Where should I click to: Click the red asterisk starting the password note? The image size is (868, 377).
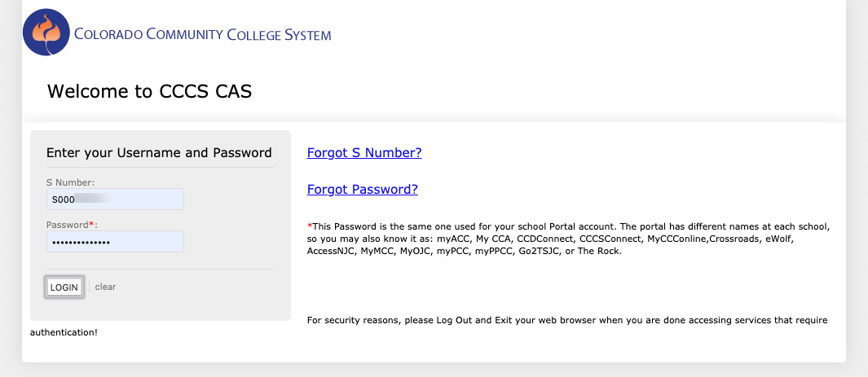click(310, 226)
